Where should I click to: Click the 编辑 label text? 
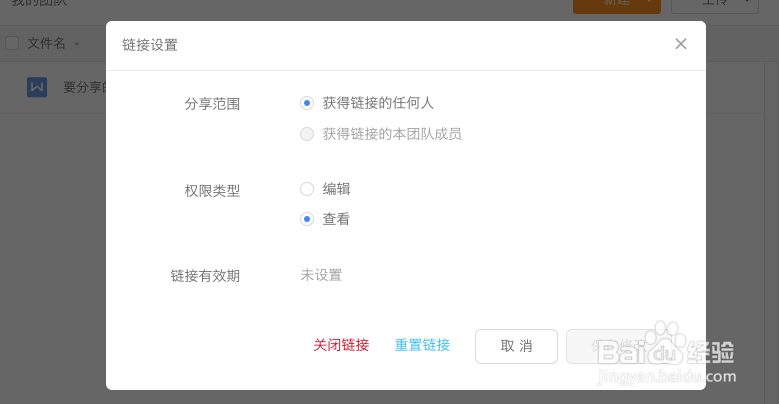coord(336,189)
